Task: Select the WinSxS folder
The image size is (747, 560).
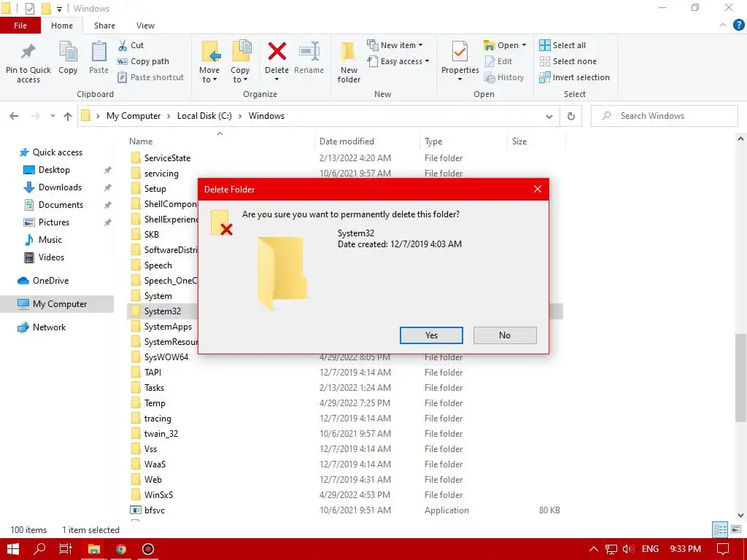Action: tap(158, 495)
